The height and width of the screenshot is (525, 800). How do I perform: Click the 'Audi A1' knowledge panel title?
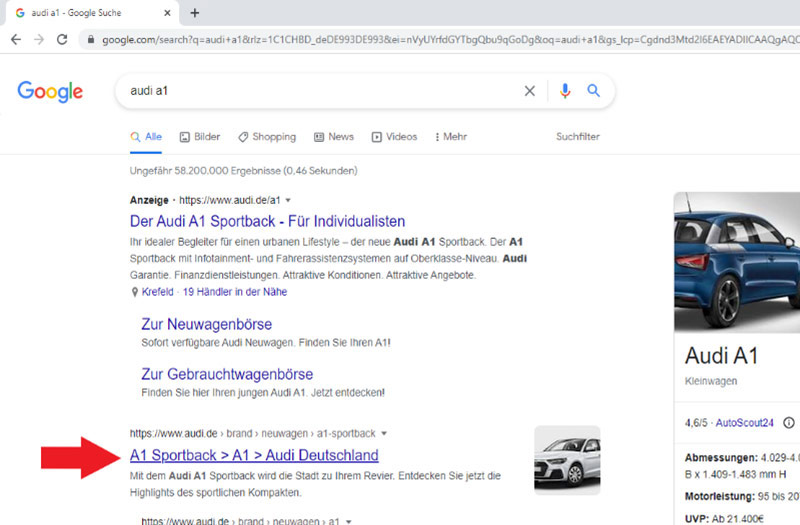[x=721, y=356]
